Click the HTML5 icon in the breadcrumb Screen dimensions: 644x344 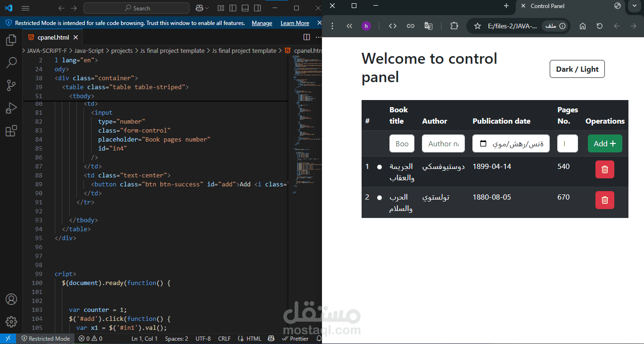[x=288, y=50]
